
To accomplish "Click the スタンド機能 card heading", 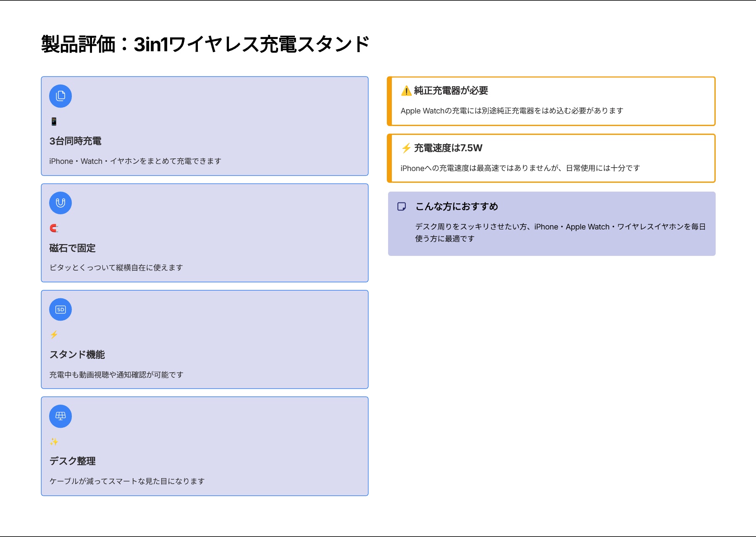I will click(77, 355).
